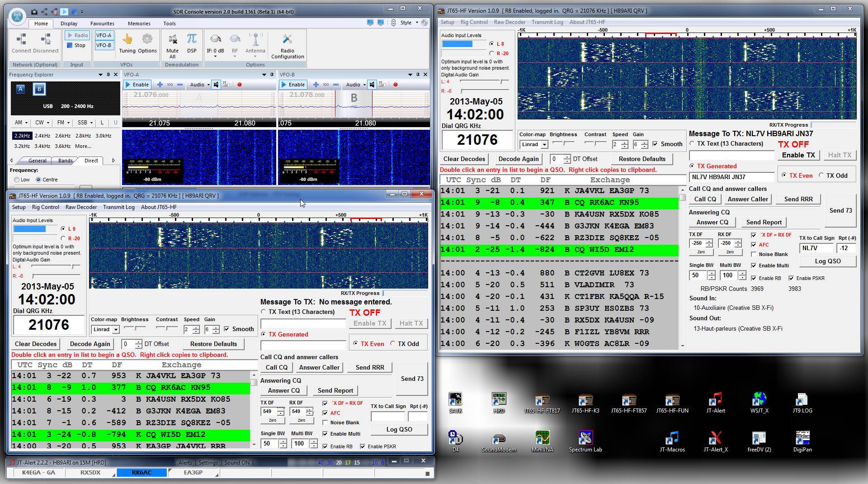Select the TX Odd radio button in right window
This screenshot has width=868, height=484.
(x=821, y=176)
